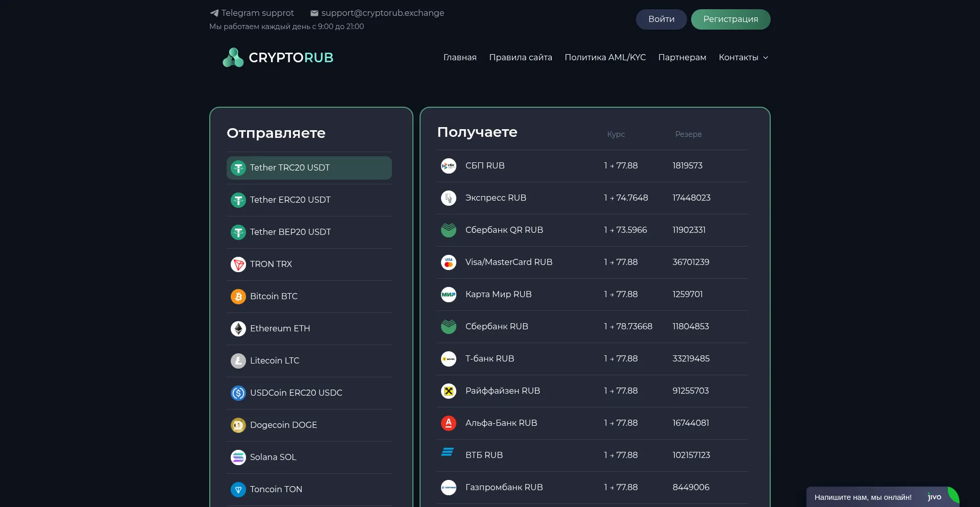Click the Карта Мир RUB icon

coord(449,295)
